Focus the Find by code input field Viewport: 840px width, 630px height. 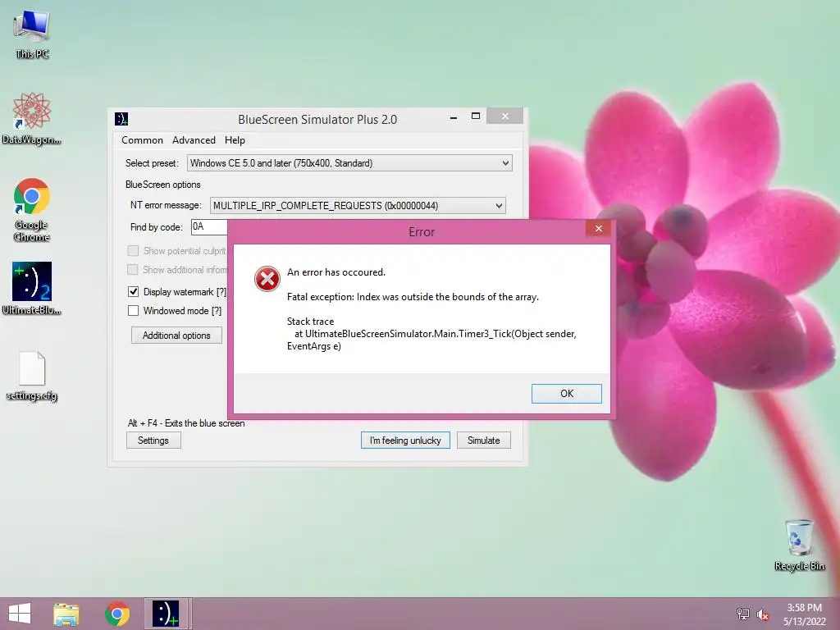coord(209,226)
